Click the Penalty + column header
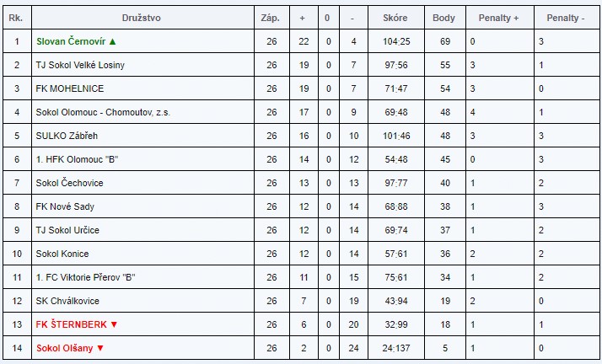Viewport: 602px width, 364px height. point(498,17)
